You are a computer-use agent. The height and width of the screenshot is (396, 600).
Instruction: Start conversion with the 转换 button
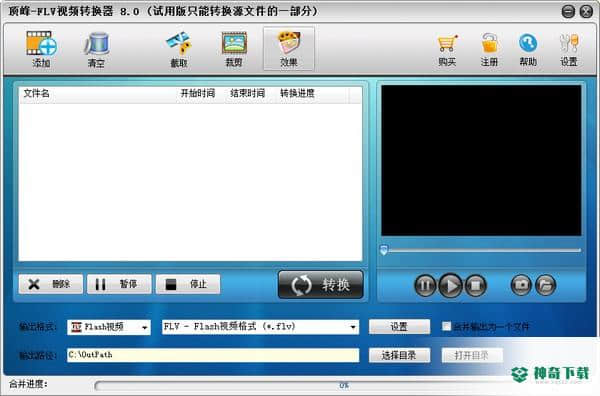click(321, 285)
